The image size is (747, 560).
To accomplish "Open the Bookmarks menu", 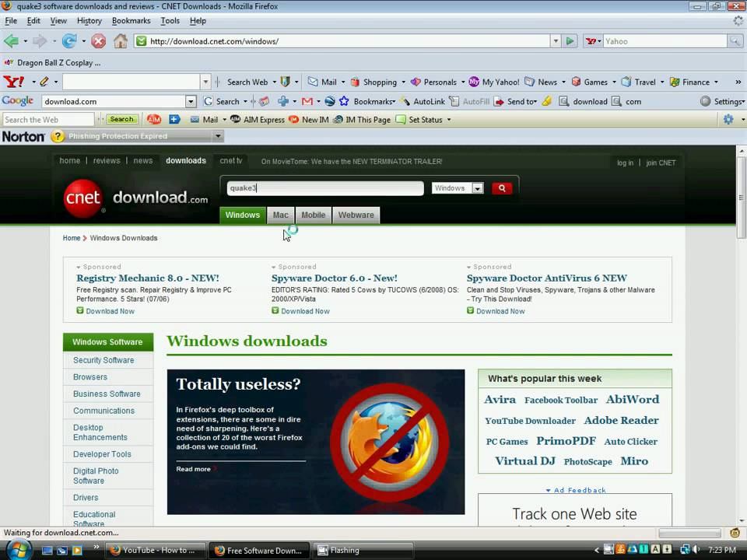I will click(131, 21).
